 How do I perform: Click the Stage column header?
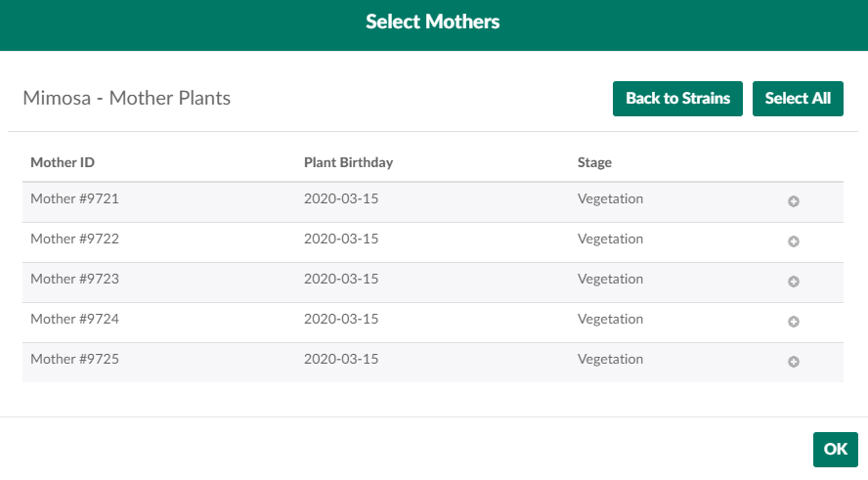(594, 162)
